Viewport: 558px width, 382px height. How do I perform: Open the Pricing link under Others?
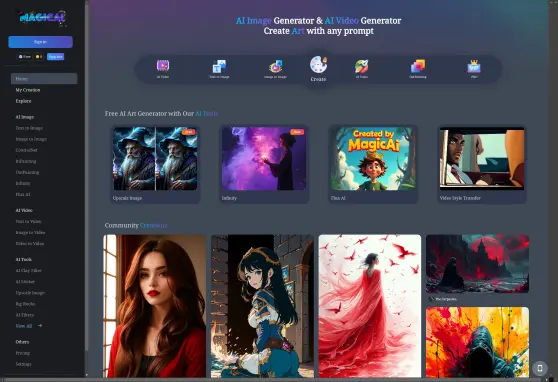point(22,353)
